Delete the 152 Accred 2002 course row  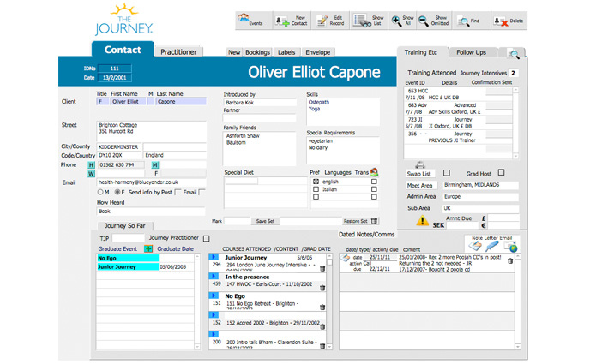click(x=322, y=326)
